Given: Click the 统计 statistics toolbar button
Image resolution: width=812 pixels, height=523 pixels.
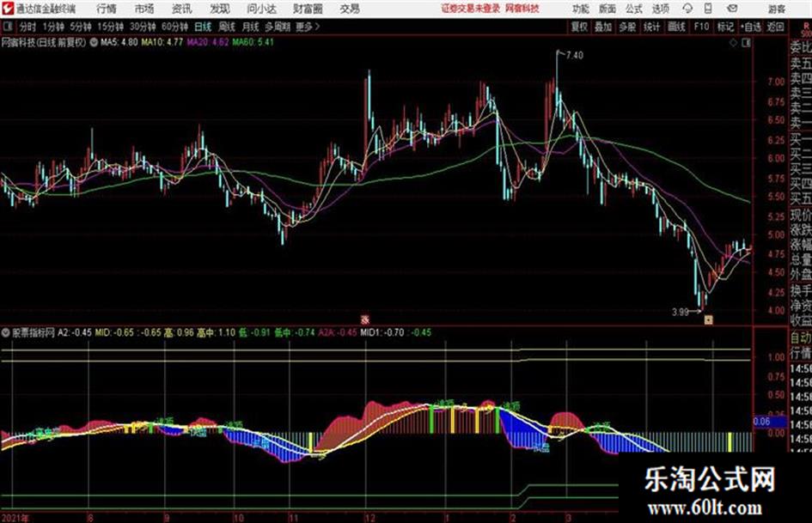Looking at the screenshot, I should [x=651, y=27].
